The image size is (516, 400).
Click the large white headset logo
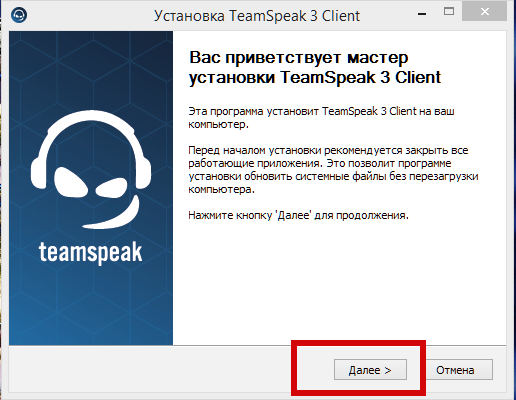(x=91, y=169)
